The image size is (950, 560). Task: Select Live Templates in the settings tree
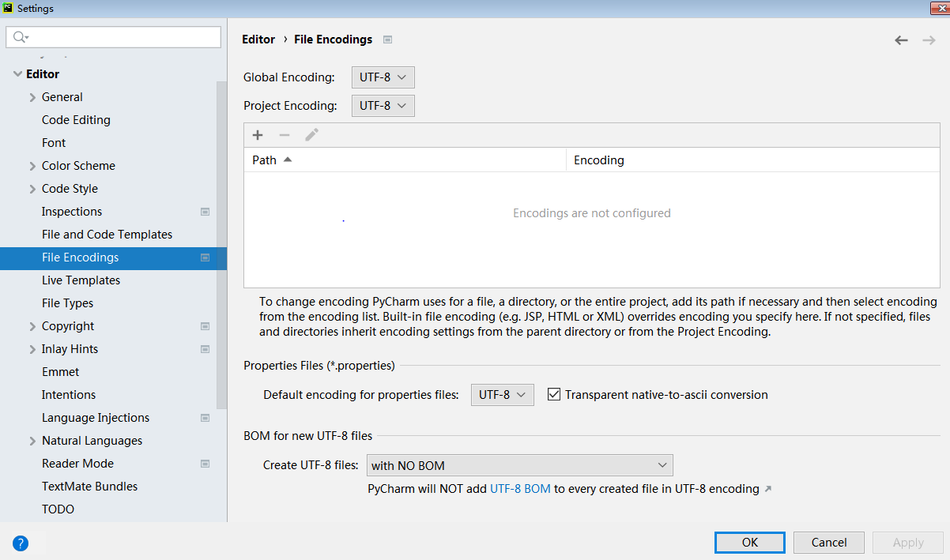pyautogui.click(x=81, y=280)
